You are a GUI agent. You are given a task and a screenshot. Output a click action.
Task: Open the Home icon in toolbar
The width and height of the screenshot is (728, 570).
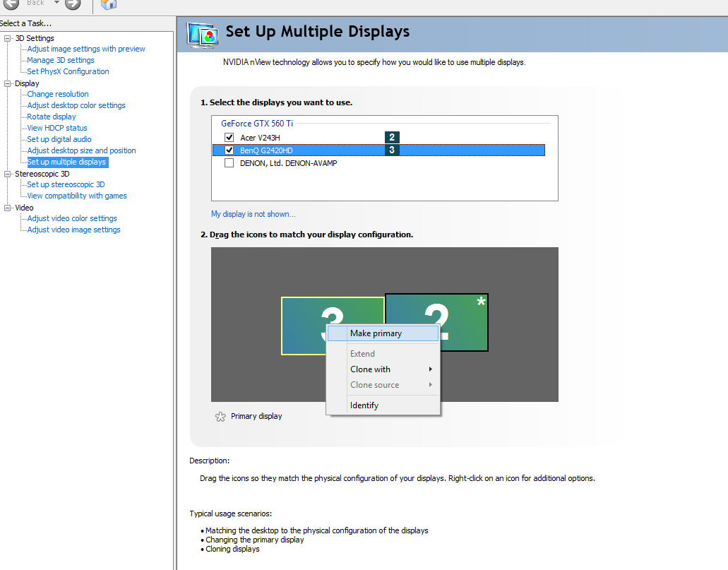108,4
